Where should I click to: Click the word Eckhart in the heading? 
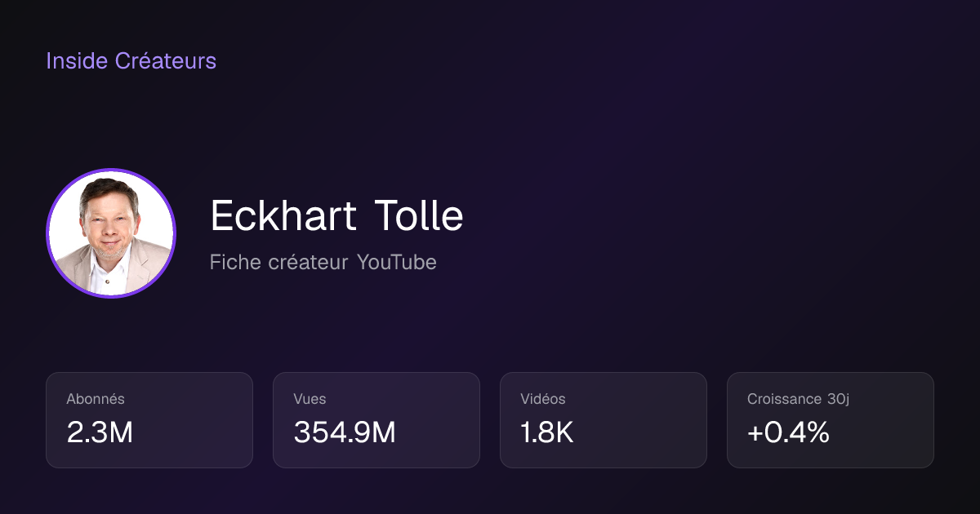click(x=283, y=216)
